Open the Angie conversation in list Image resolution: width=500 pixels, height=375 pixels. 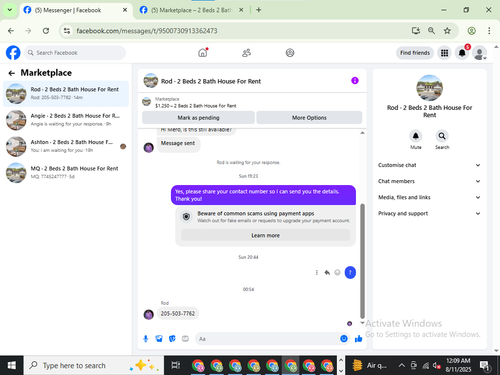[66, 120]
